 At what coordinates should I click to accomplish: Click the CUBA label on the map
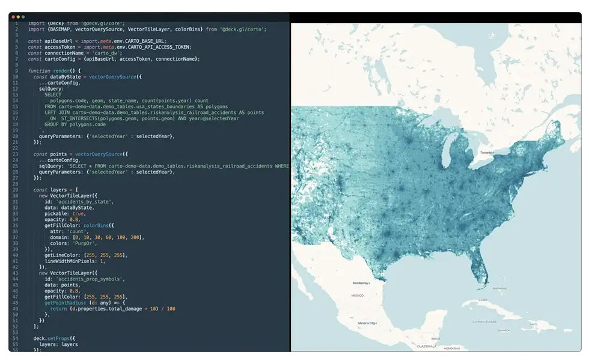[x=483, y=299]
